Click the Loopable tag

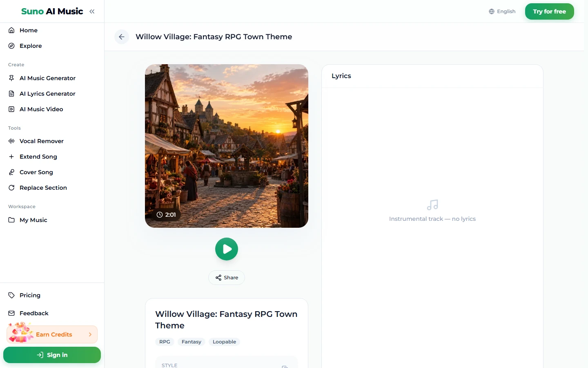coord(224,342)
